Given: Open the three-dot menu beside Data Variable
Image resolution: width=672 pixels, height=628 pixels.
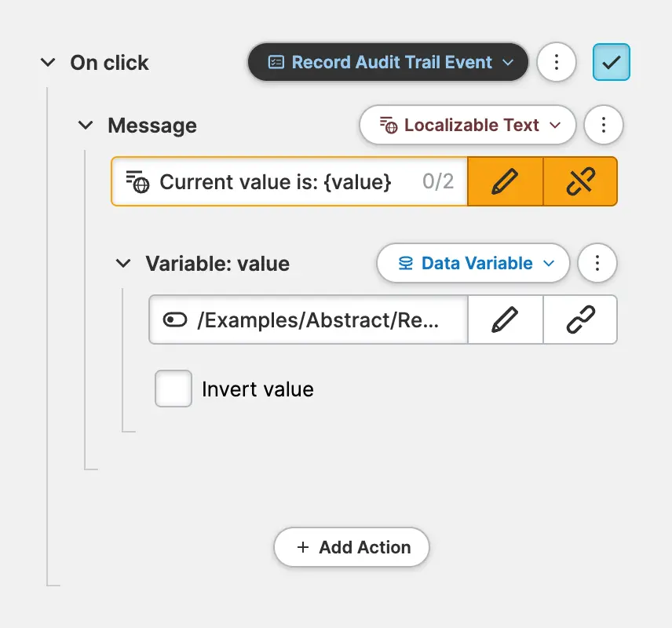Looking at the screenshot, I should [597, 263].
